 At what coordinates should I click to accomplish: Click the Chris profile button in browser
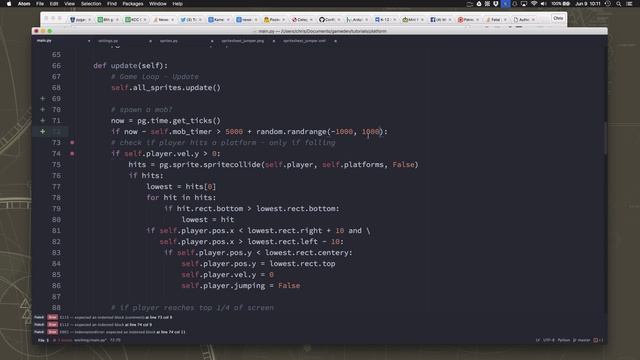[x=558, y=18]
